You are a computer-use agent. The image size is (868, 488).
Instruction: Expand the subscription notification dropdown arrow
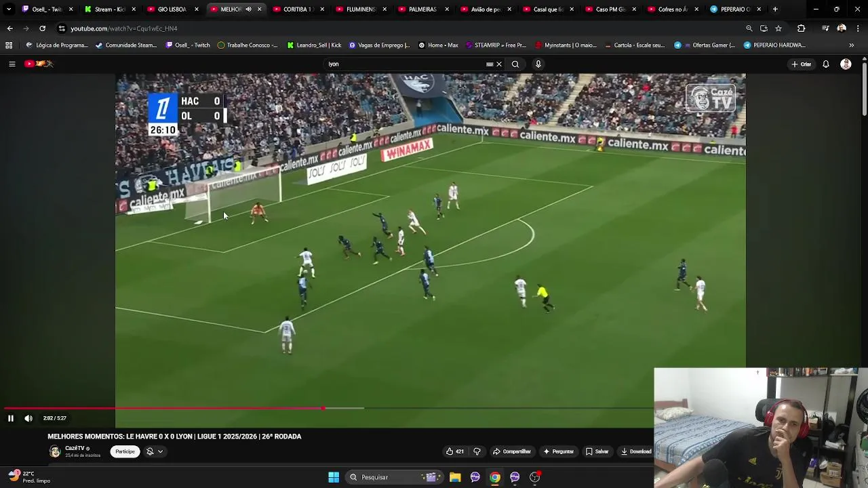161,451
